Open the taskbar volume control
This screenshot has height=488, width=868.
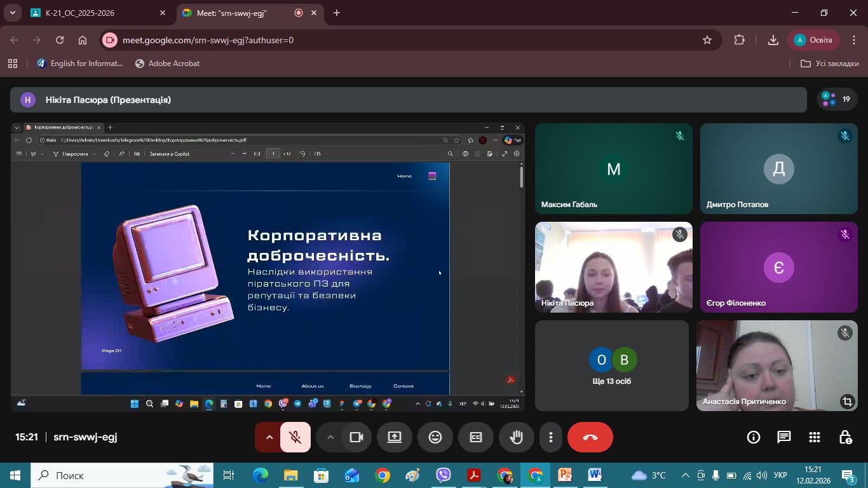(x=761, y=475)
